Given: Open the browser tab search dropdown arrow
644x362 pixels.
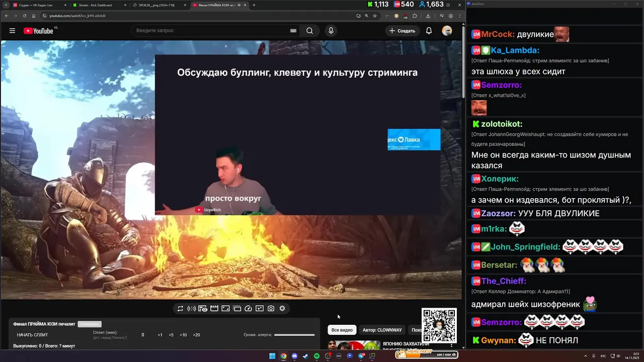Looking at the screenshot, I should (x=6, y=5).
